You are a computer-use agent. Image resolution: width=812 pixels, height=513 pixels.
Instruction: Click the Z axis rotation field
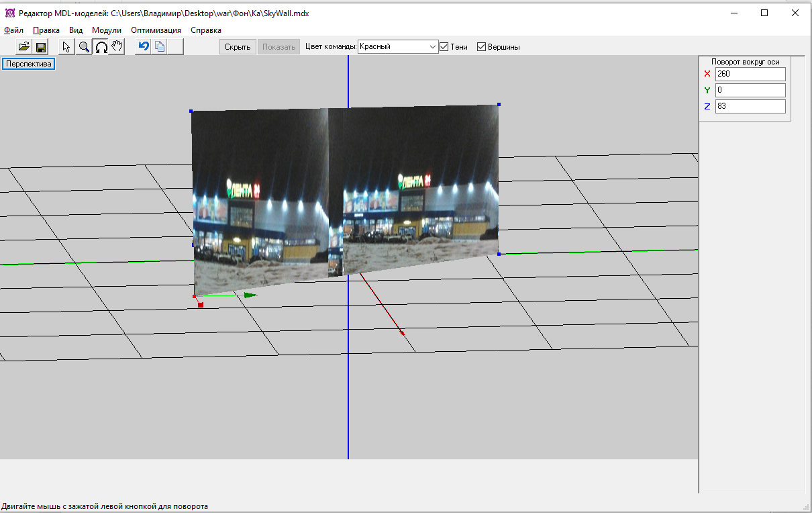click(x=750, y=106)
